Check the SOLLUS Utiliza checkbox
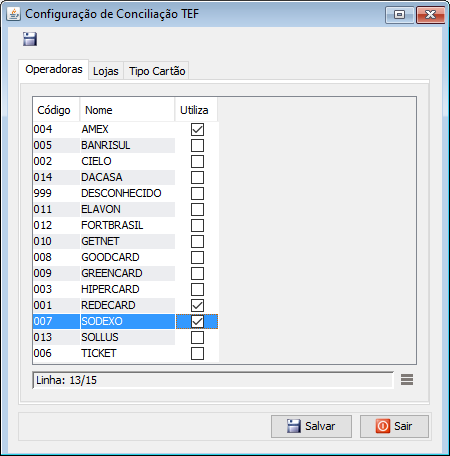450x456 pixels. click(197, 337)
